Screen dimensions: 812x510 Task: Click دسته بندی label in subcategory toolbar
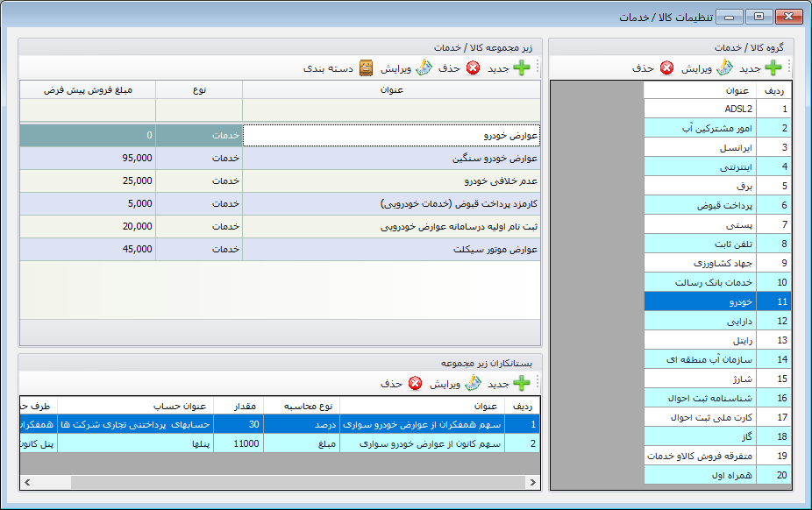[x=328, y=69]
